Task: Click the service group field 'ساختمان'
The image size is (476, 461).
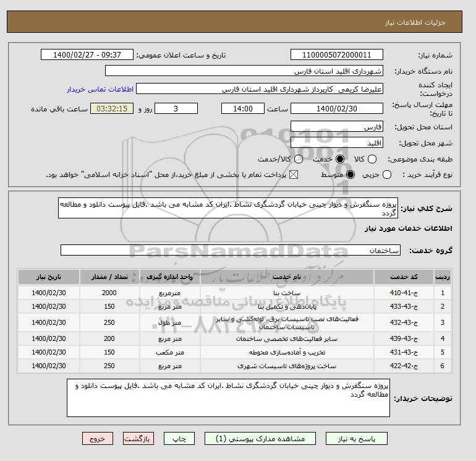Action: (x=231, y=250)
